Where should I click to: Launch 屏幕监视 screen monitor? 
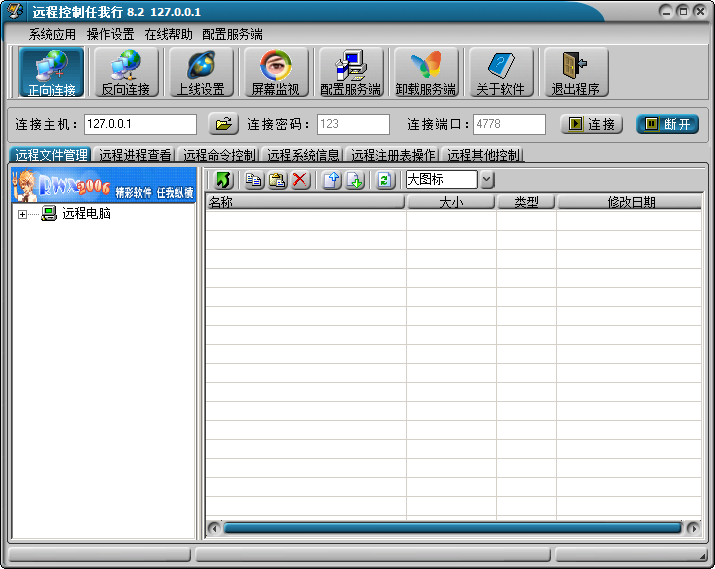[275, 73]
